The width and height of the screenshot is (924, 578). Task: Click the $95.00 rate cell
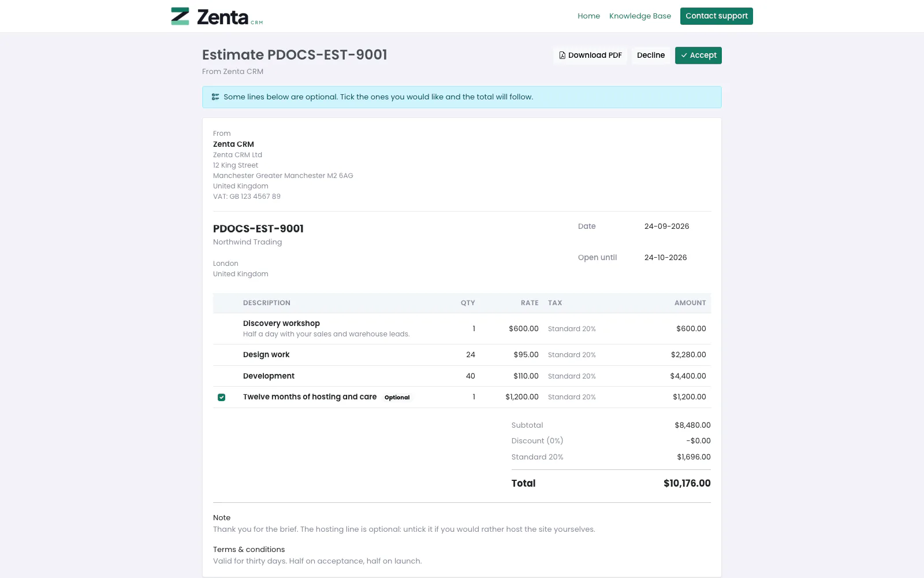tap(526, 355)
